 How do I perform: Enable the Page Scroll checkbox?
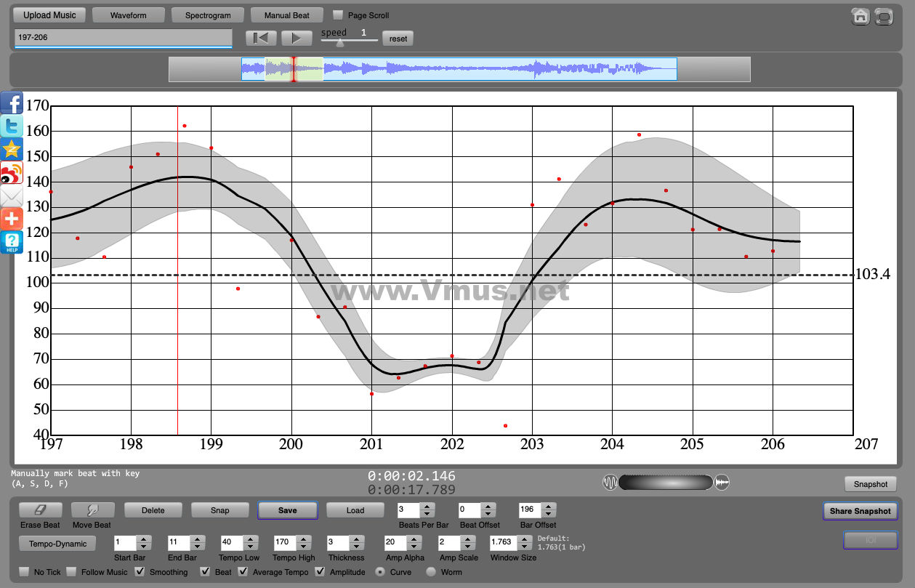[x=338, y=15]
